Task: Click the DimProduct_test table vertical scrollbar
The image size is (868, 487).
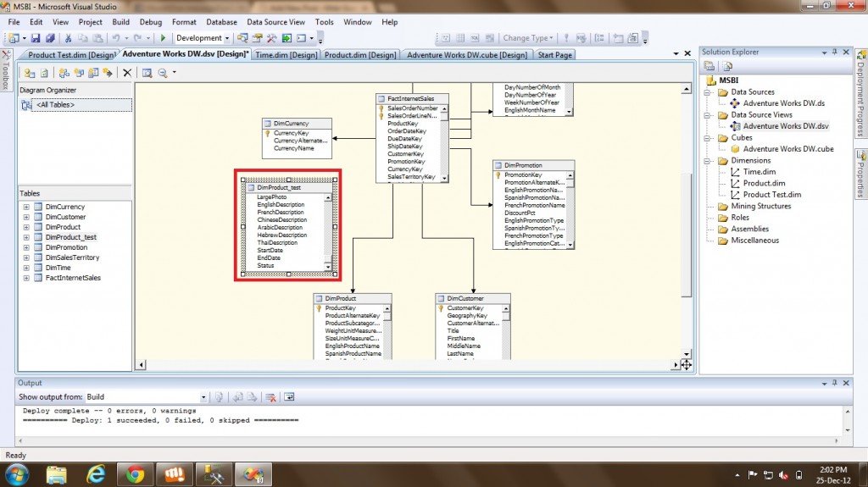Action: (328, 229)
